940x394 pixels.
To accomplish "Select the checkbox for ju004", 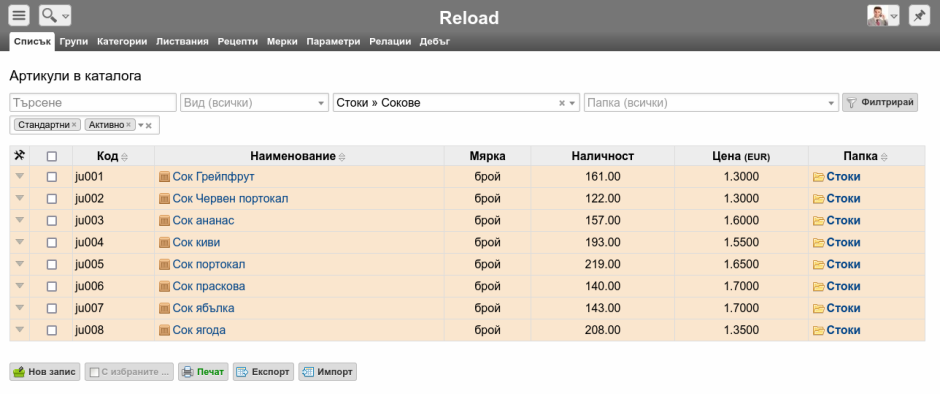I will (52, 243).
